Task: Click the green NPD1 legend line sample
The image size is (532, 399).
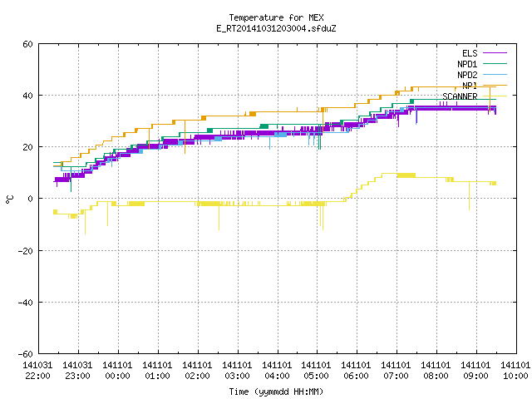Action: pyautogui.click(x=495, y=63)
